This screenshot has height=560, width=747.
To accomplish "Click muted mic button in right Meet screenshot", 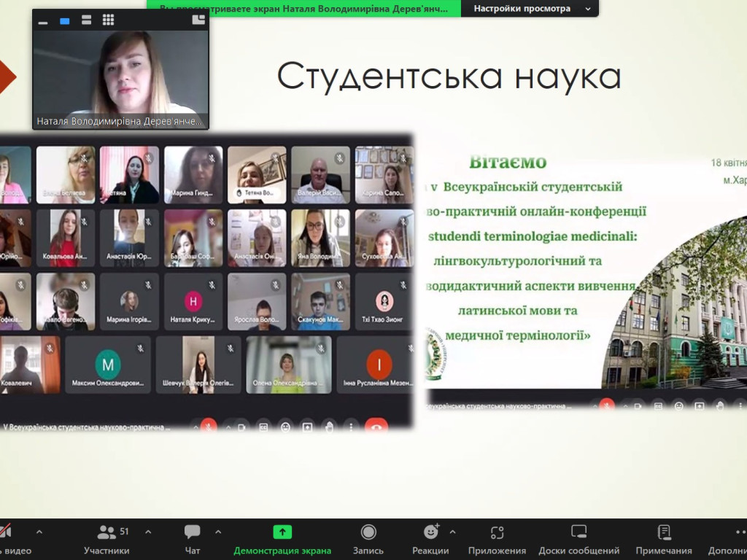I will click(606, 405).
